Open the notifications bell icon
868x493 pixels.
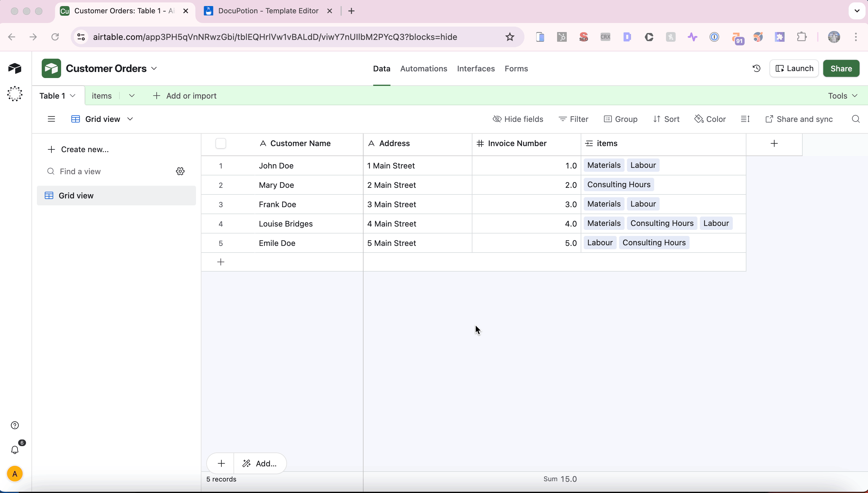click(15, 450)
